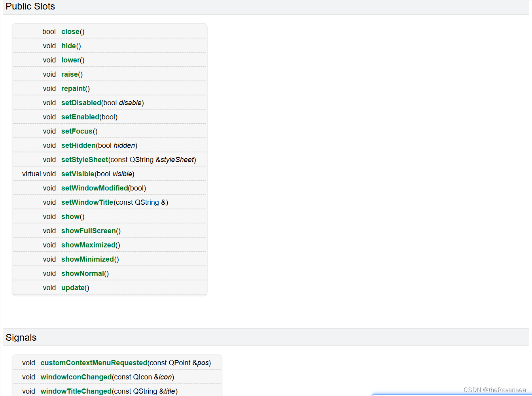
Task: Click the showNormal link
Action: (83, 273)
